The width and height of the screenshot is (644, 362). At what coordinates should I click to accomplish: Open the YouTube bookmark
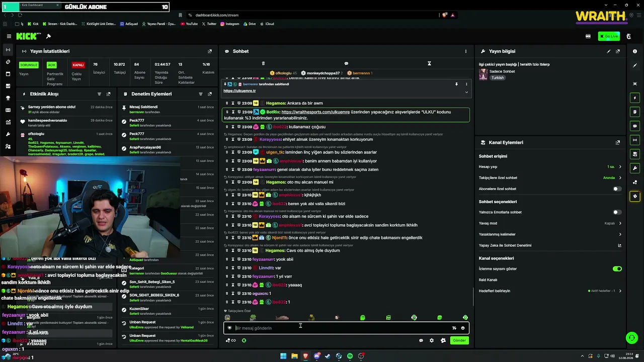(189, 24)
